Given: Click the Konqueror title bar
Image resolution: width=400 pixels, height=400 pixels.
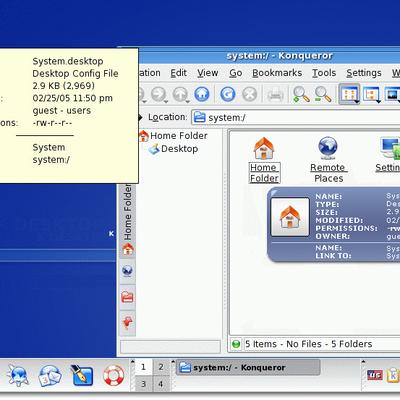Looking at the screenshot, I should (268, 56).
